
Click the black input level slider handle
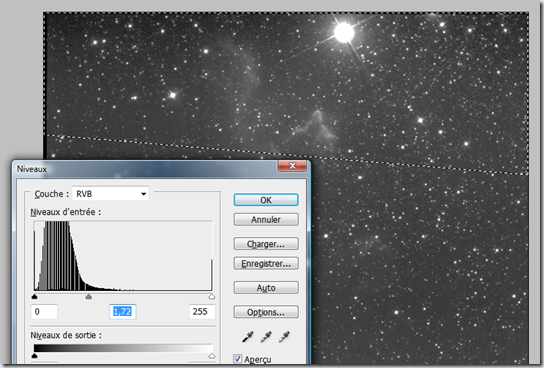tap(34, 297)
